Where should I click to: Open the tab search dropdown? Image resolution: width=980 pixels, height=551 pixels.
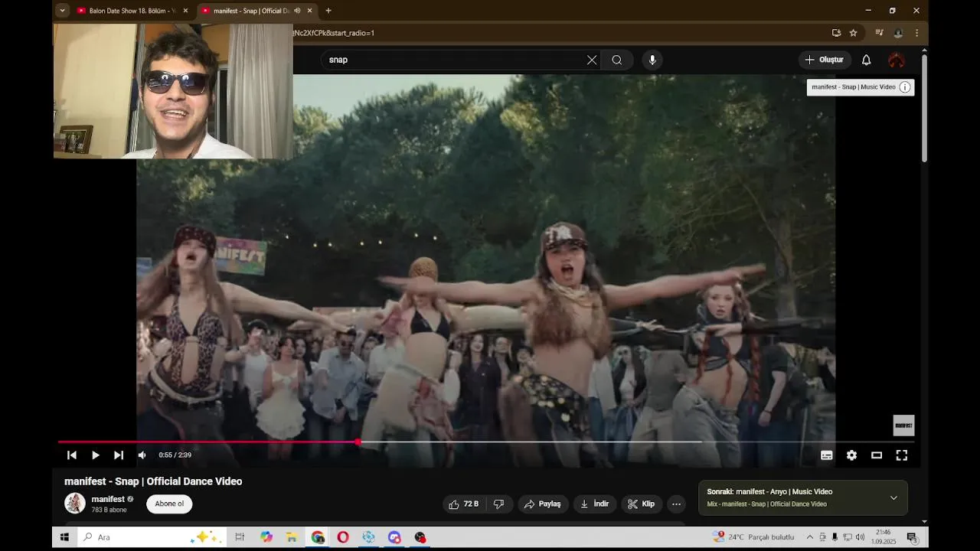pyautogui.click(x=63, y=11)
